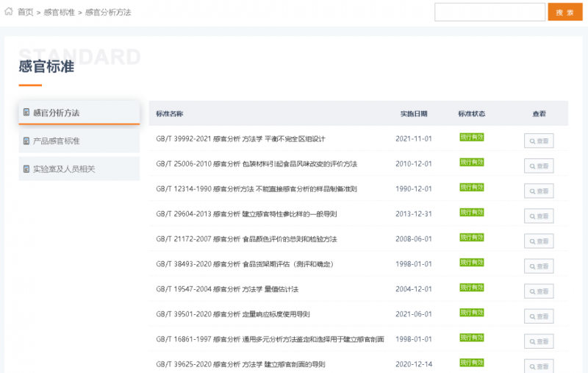Viewport: 588px width, 373px height.
Task: Click the 现行有效 status badge for GB/T 39501-2020
Action: click(471, 312)
